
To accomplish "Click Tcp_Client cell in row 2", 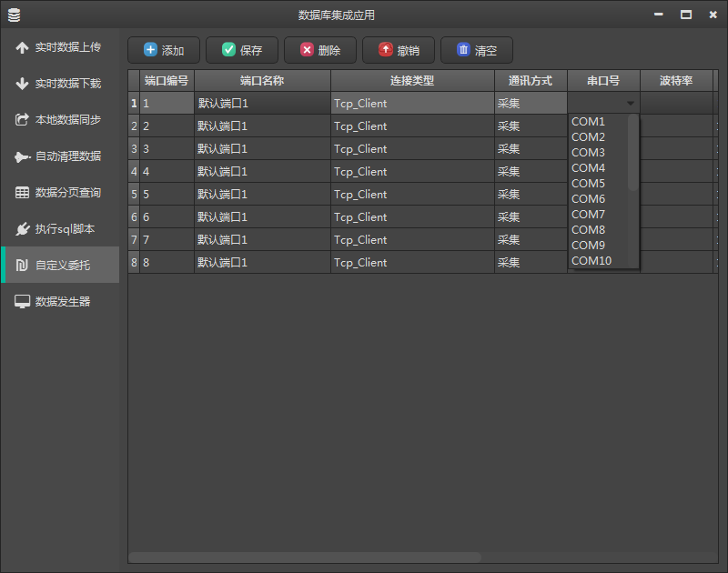I will (x=412, y=126).
